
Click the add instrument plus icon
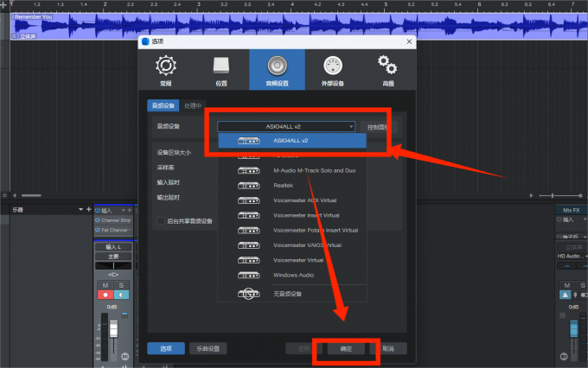point(88,210)
